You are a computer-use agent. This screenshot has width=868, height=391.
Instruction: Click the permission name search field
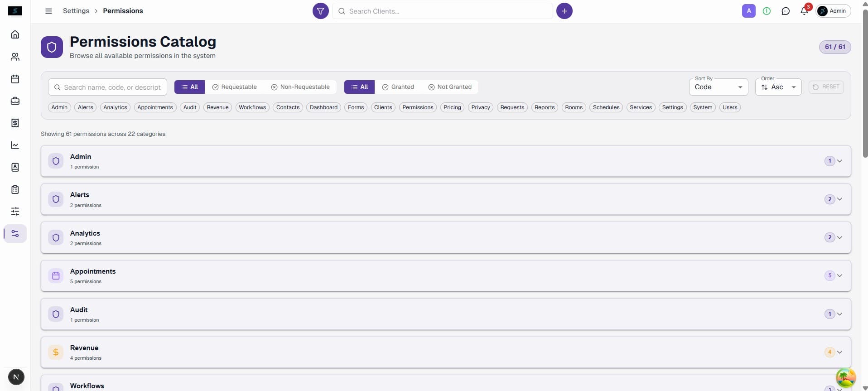tap(107, 87)
